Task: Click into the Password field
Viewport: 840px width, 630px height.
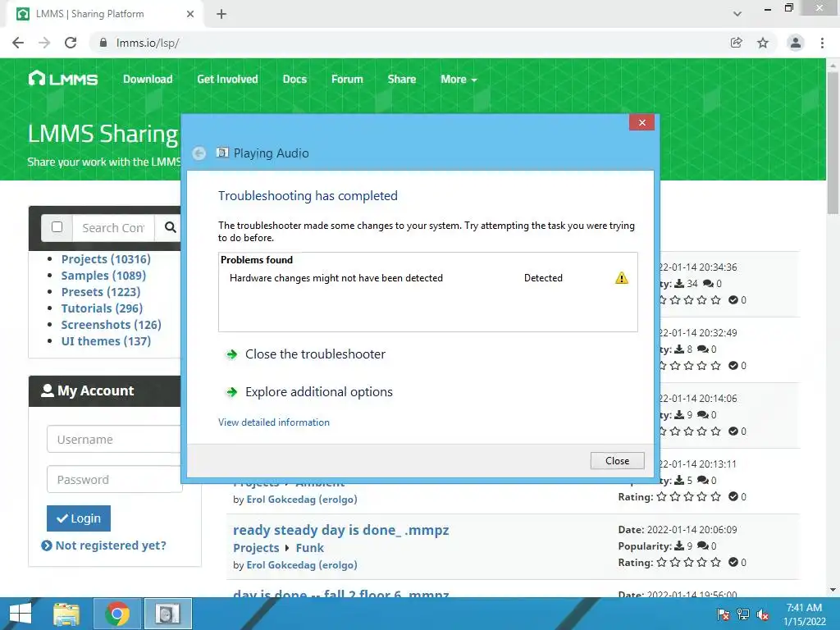Action: [114, 479]
